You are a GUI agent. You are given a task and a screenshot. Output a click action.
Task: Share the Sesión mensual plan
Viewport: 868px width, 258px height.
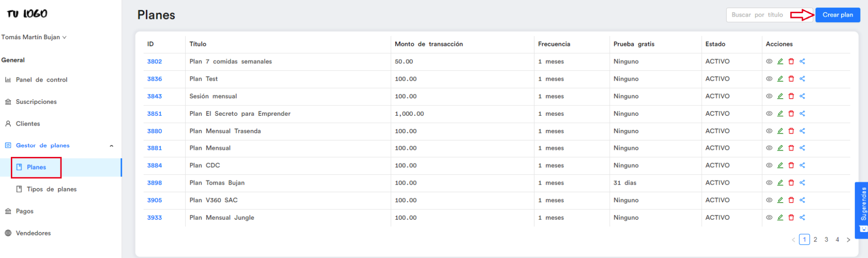point(802,96)
